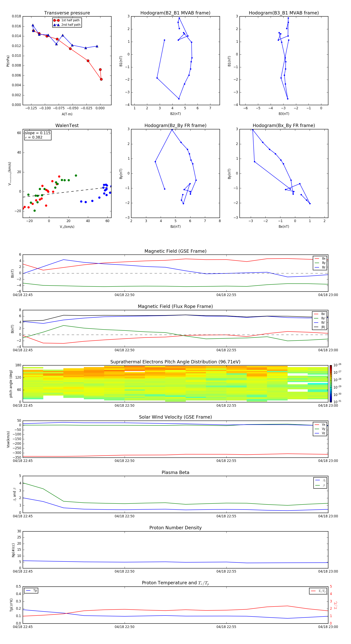Select the βp entry in Plasma Beta legend

pos(320,480)
